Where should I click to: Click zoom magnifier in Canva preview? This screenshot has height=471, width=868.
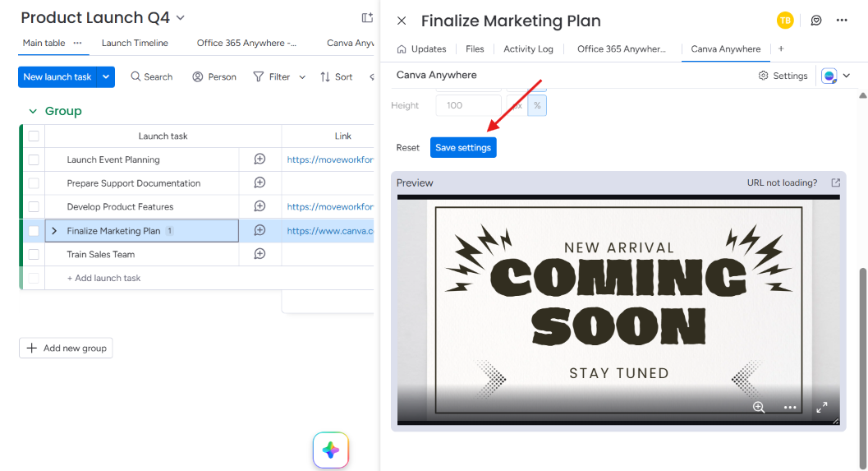click(759, 407)
